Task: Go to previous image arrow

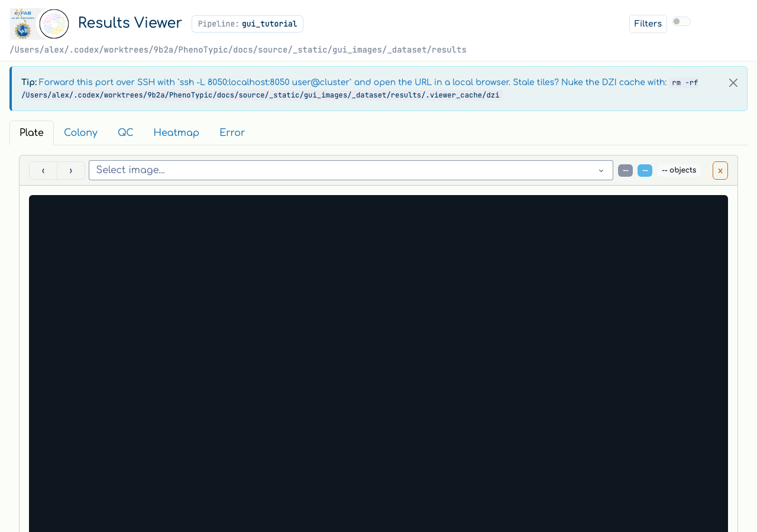Action: 43,170
